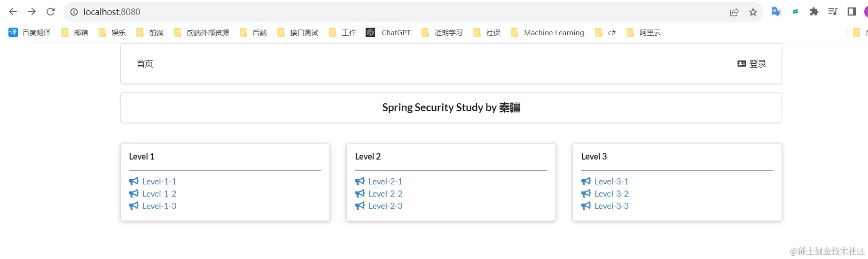Open the Extensions puzzle icon
This screenshot has height=259, width=868.
(814, 12)
